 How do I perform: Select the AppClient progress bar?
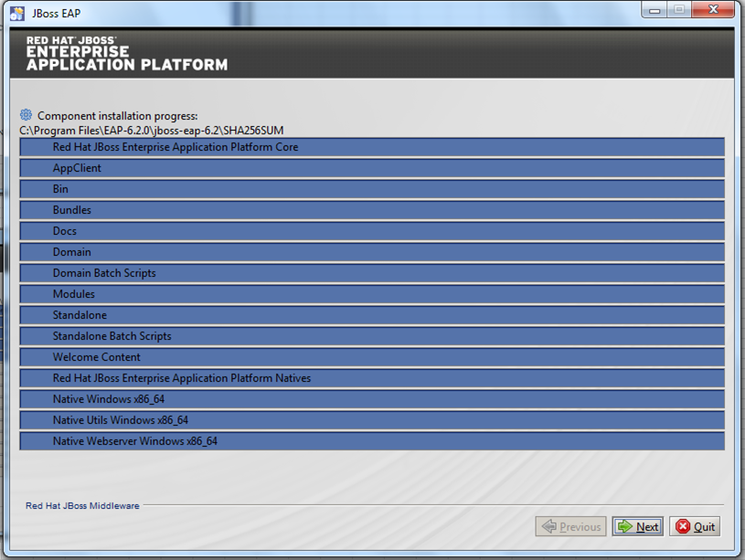point(372,168)
